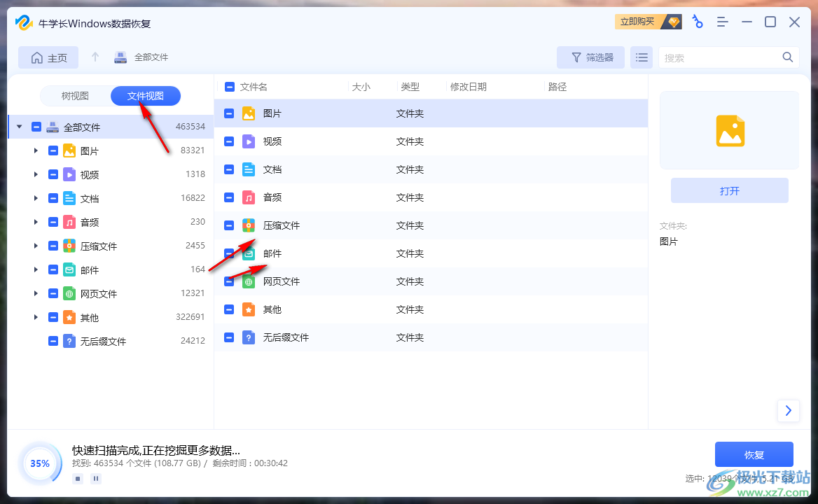Collapse preview panel with right chevron
This screenshot has height=504, width=818.
[789, 411]
